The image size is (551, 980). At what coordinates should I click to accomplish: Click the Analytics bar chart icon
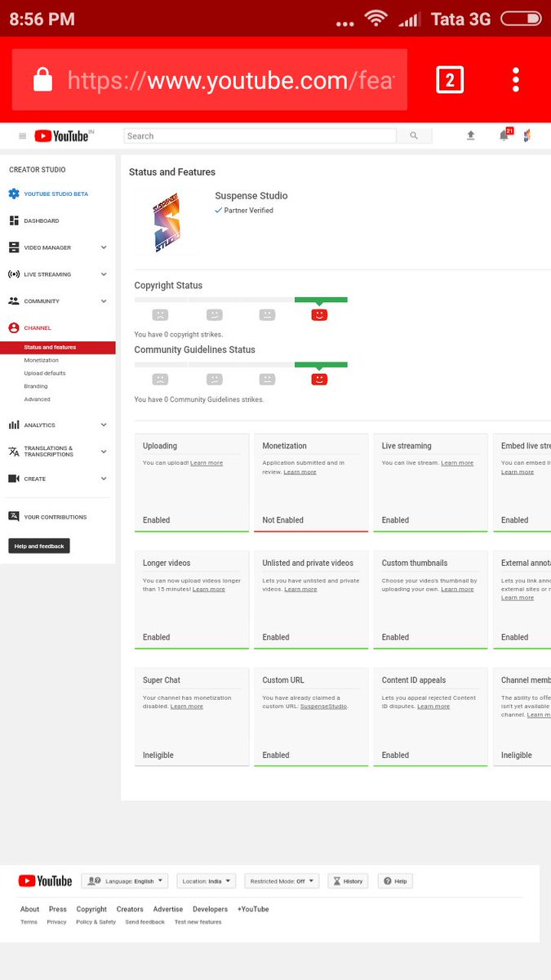point(14,425)
